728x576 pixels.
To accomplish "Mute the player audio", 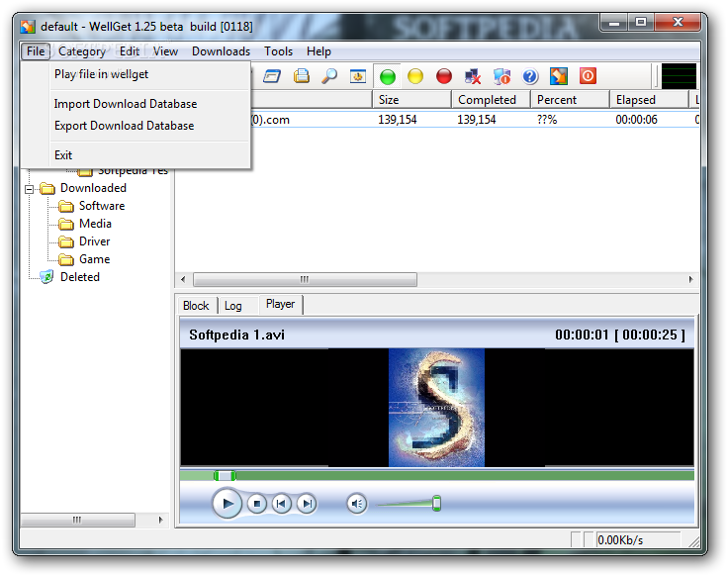I will (x=356, y=504).
